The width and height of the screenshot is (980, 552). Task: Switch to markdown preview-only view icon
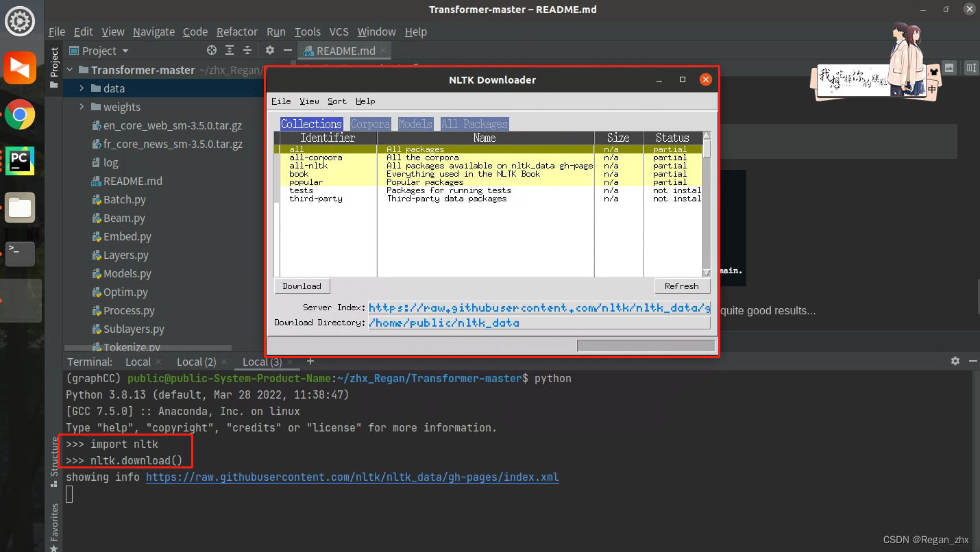point(949,68)
